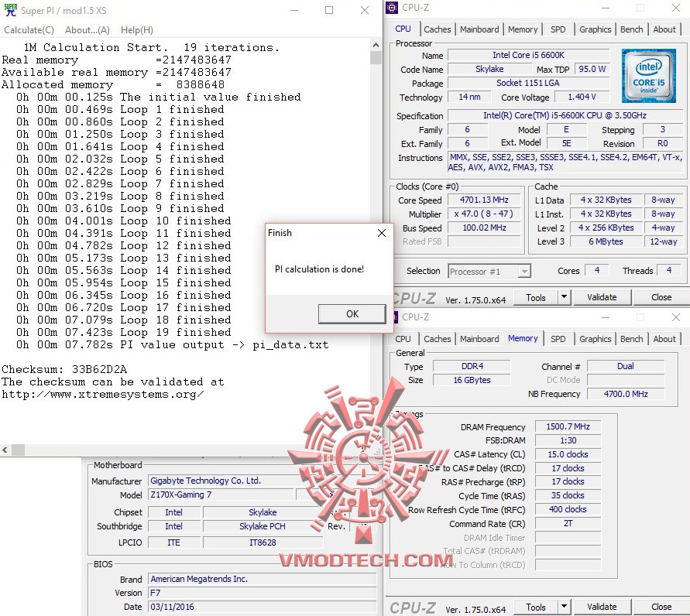Minimize the lower CPU-Z Memory window
The image size is (690, 616).
(606, 317)
